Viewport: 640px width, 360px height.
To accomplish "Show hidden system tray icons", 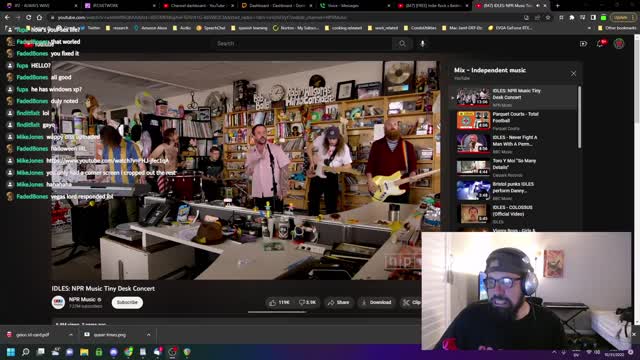I will point(554,352).
